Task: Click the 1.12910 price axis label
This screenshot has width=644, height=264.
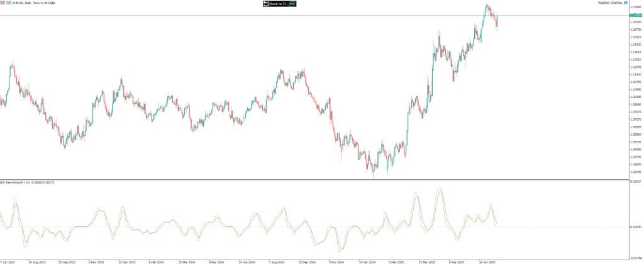Action: pos(635,59)
